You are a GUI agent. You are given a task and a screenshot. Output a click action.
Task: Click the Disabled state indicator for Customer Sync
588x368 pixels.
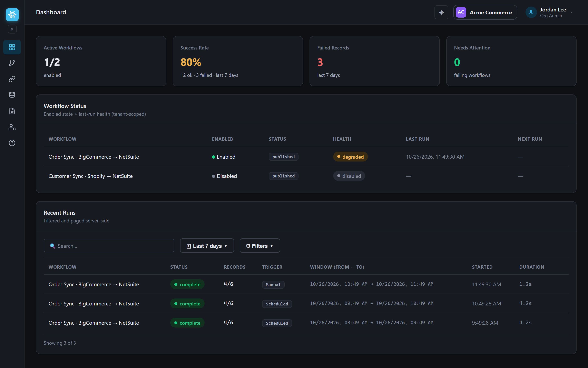[x=224, y=176]
